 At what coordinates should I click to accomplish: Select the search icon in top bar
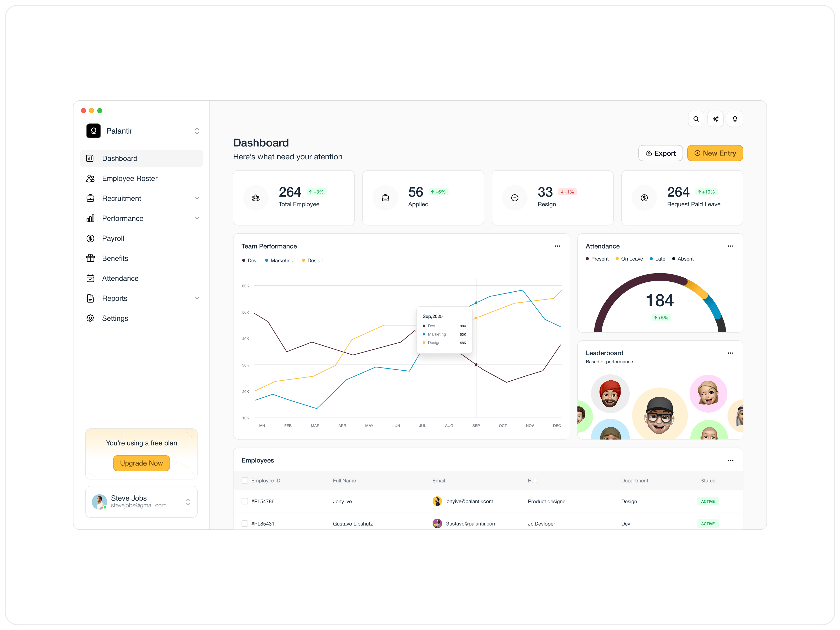pos(696,119)
